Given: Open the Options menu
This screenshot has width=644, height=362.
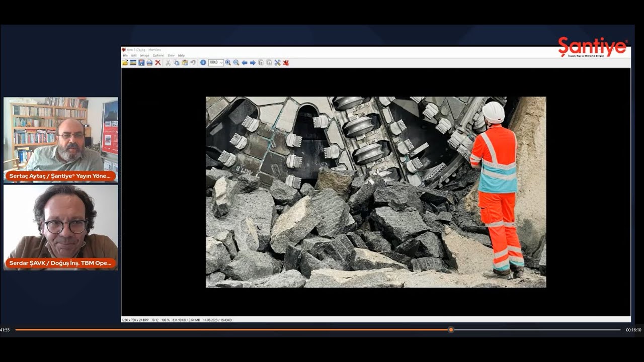Looking at the screenshot, I should [158, 55].
